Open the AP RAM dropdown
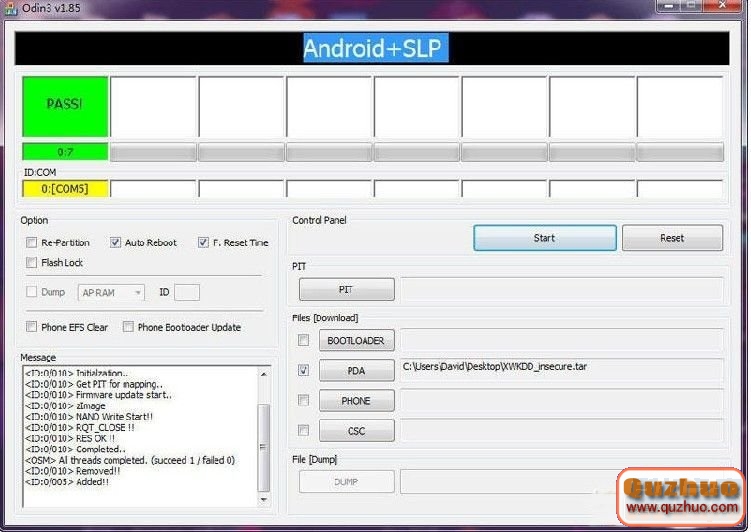751x532 pixels. tap(111, 293)
